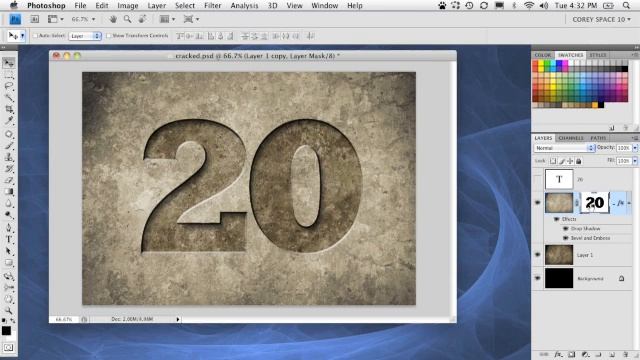Select the Eyedropper tool
The width and height of the screenshot is (640, 360).
(x=9, y=121)
